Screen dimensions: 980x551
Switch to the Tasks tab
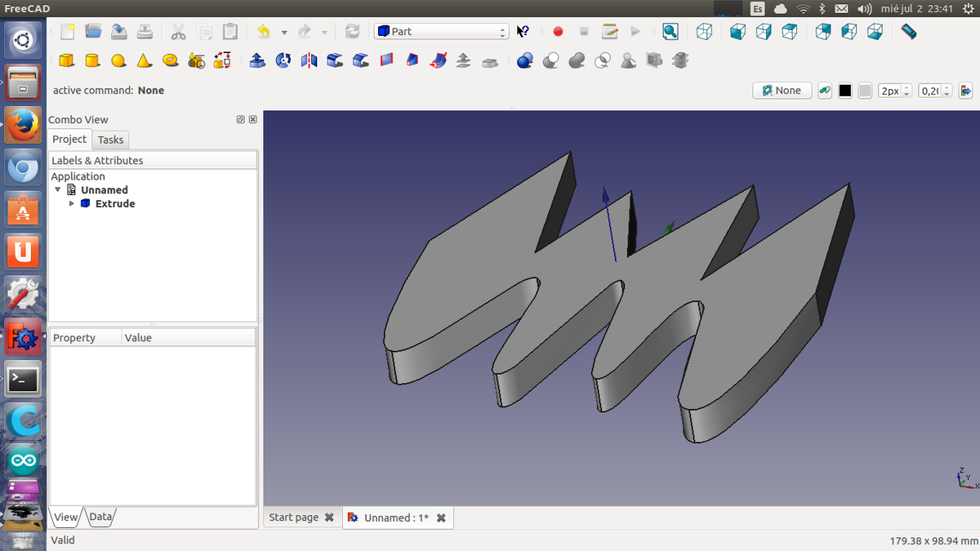click(x=110, y=140)
